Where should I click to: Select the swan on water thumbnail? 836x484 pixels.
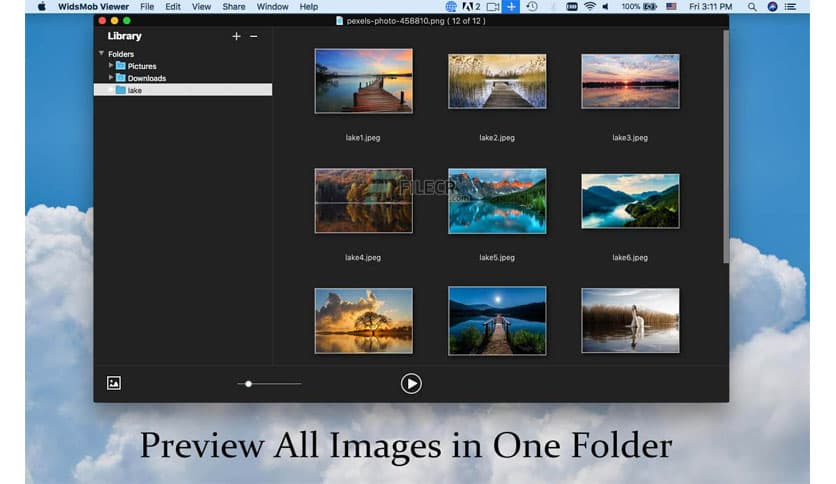(630, 321)
